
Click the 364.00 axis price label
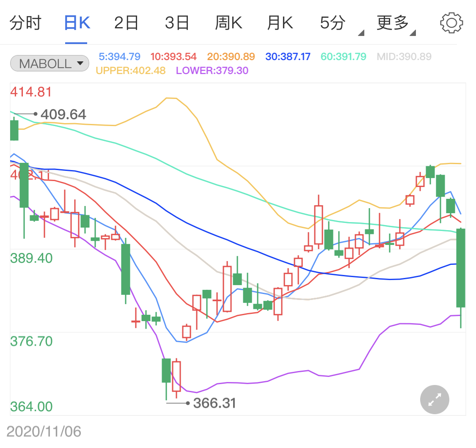pos(31,407)
